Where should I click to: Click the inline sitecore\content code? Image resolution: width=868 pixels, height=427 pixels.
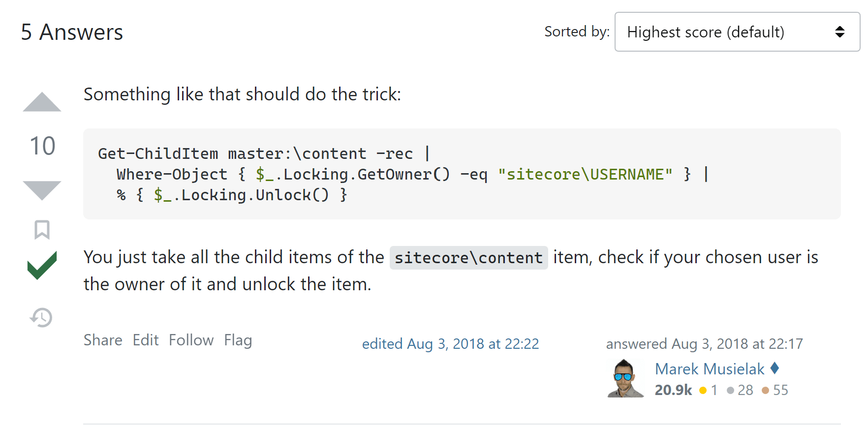468,258
